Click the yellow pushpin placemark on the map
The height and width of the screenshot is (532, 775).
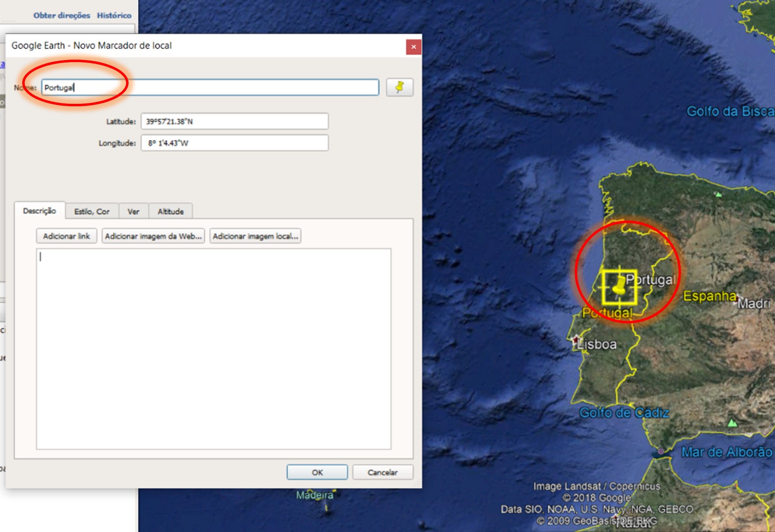point(619,286)
